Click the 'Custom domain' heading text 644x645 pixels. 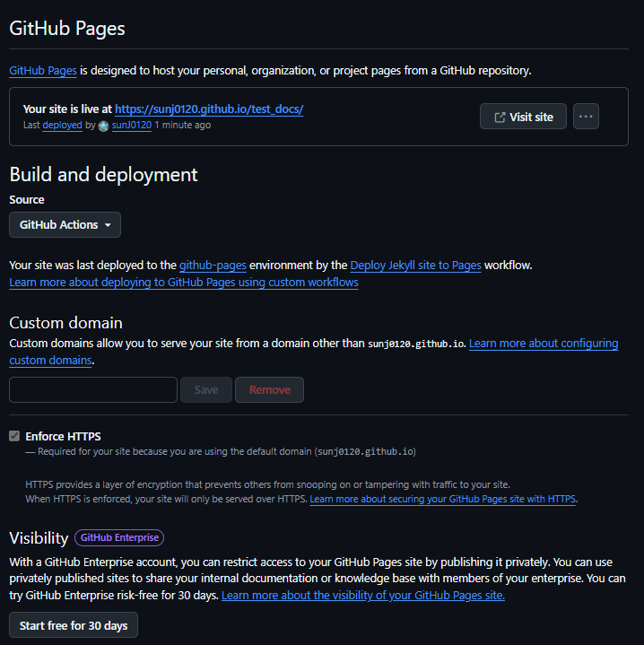click(x=65, y=323)
